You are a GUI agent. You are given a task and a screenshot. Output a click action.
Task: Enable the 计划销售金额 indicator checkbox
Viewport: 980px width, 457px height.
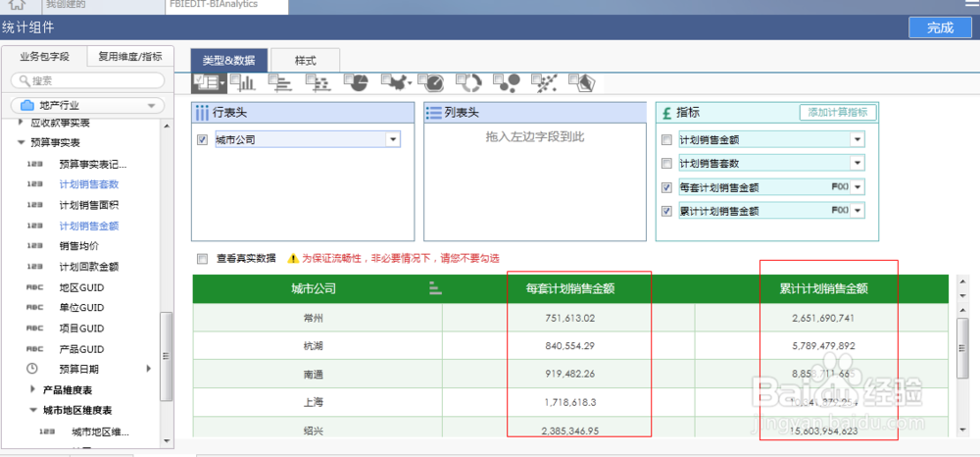click(x=666, y=140)
